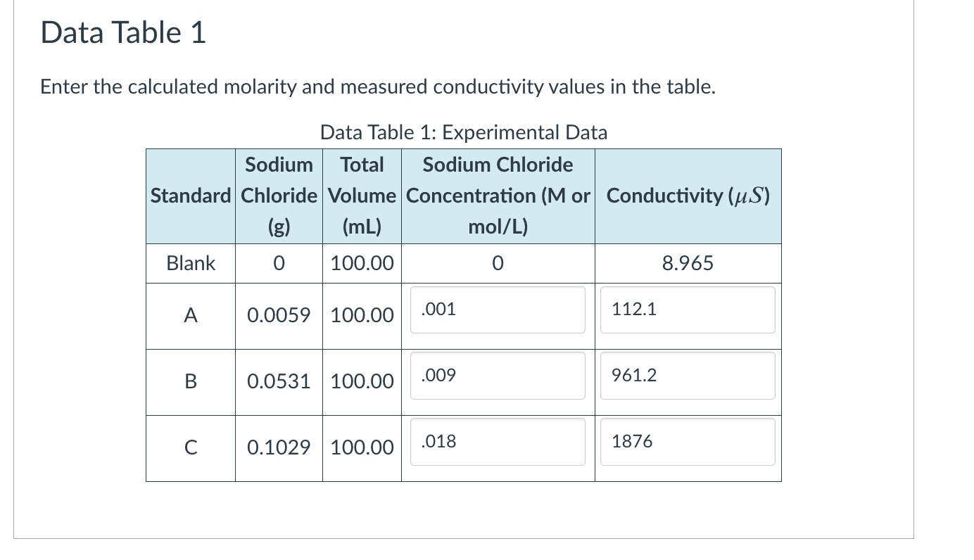Click the Data Table 1: Experimental Data caption
974x560 pixels.
click(x=463, y=132)
